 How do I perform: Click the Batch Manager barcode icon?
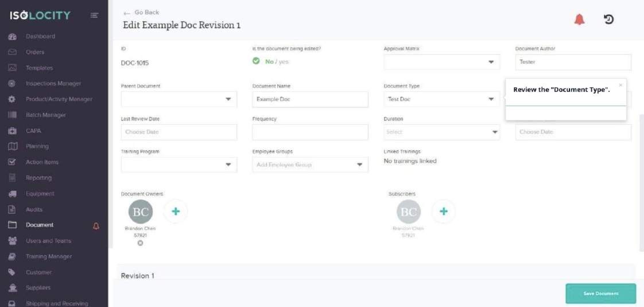coord(12,115)
